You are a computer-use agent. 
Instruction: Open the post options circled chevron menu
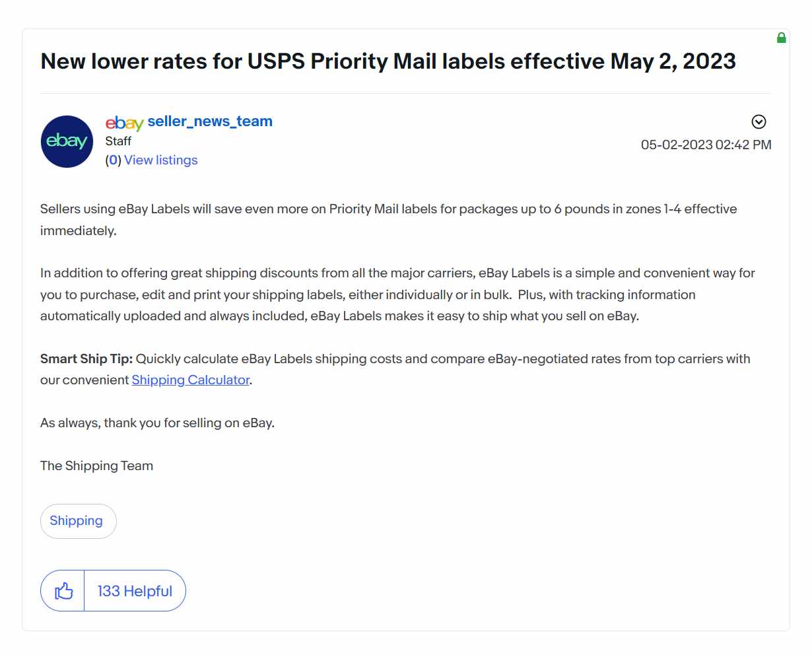(x=759, y=121)
